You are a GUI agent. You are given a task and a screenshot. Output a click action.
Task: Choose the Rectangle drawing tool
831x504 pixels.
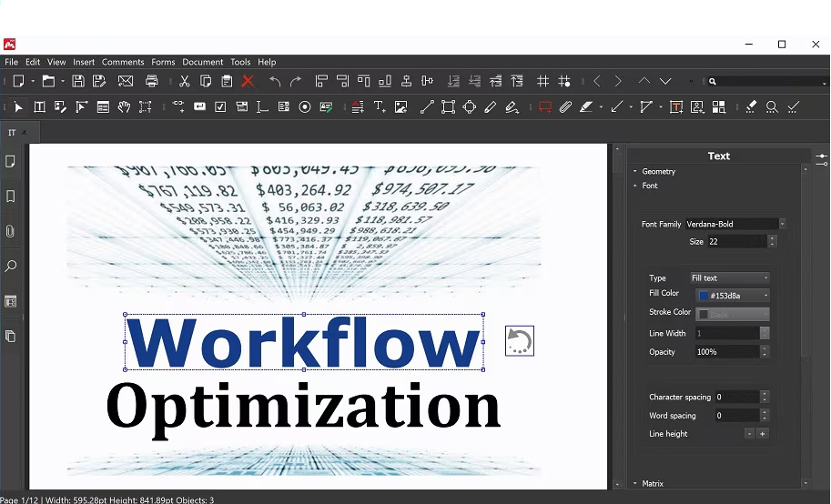(448, 107)
